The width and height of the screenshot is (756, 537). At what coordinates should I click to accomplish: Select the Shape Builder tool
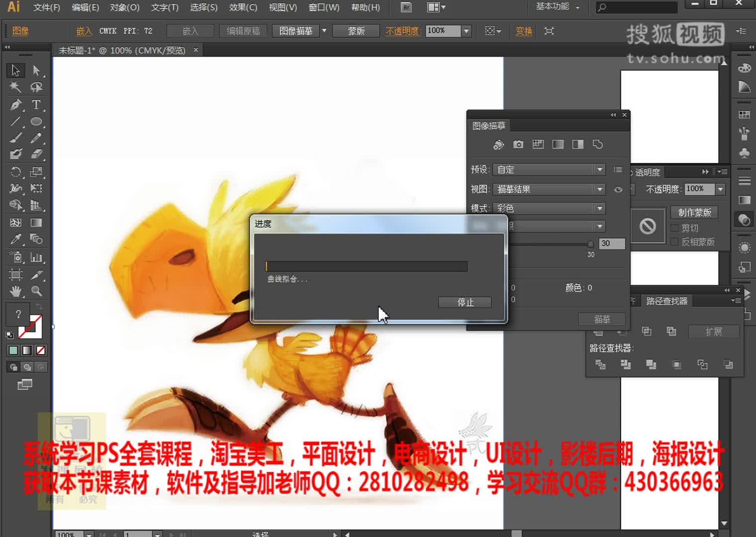15,205
